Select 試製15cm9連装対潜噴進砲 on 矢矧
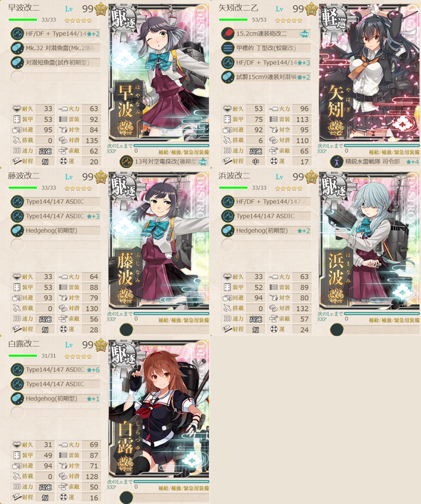Image resolution: width=421 pixels, height=504 pixels. tap(266, 77)
